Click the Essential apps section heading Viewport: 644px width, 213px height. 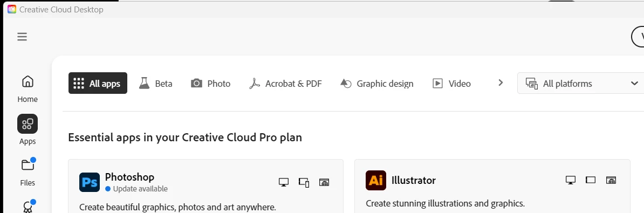(185, 137)
